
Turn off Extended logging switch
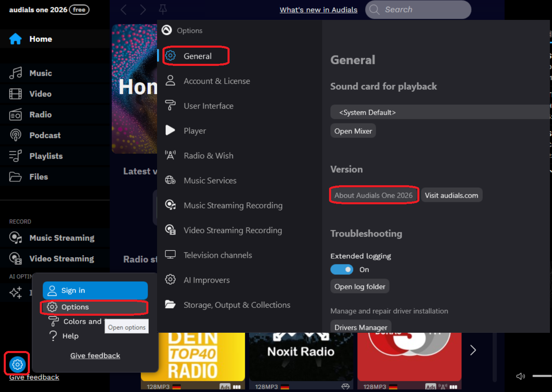(x=342, y=270)
